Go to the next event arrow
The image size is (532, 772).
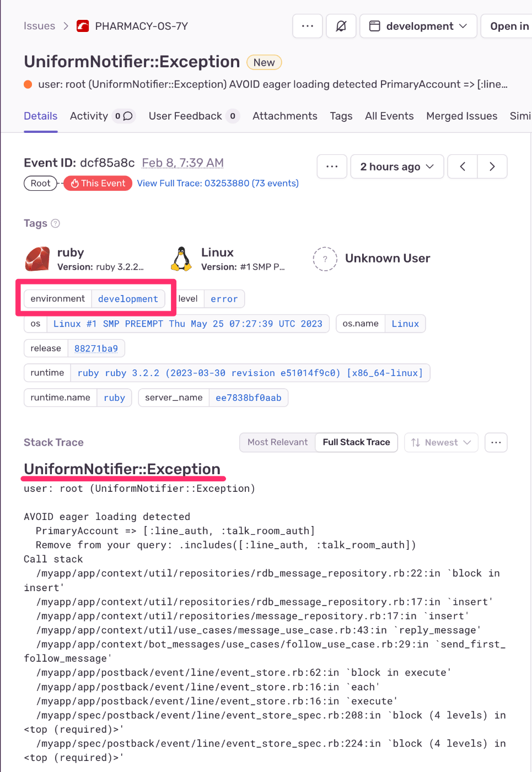tap(492, 167)
